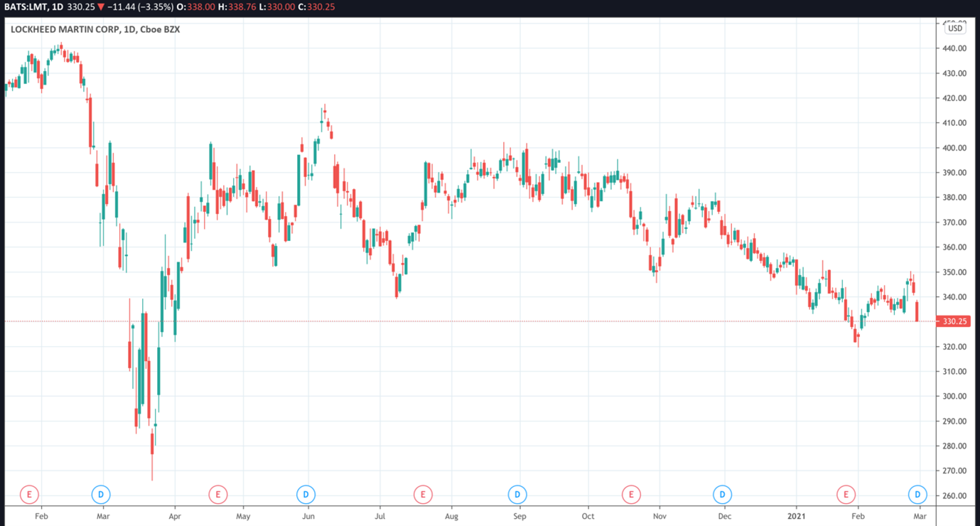The width and height of the screenshot is (980, 526).
Task: Click the 2021 label on the time axis
Action: [x=797, y=516]
